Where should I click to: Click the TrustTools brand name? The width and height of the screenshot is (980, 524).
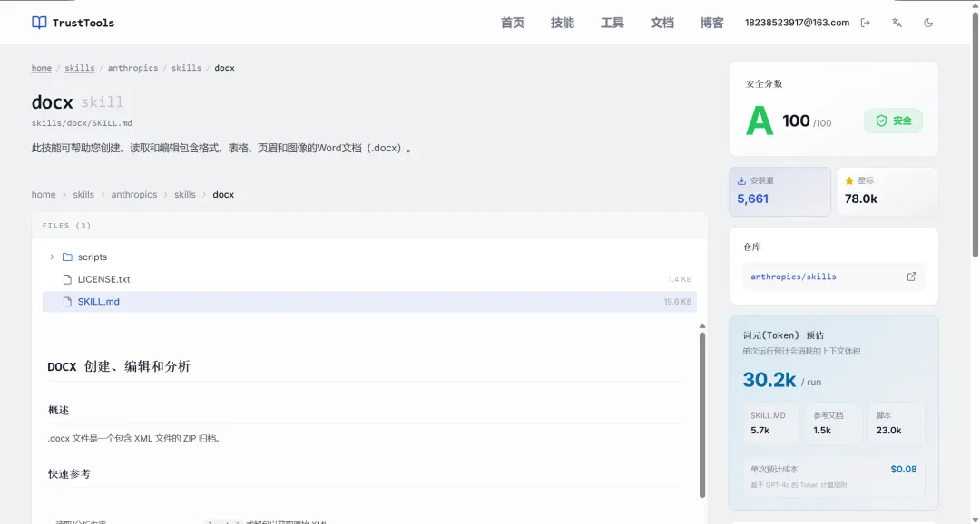[x=83, y=23]
